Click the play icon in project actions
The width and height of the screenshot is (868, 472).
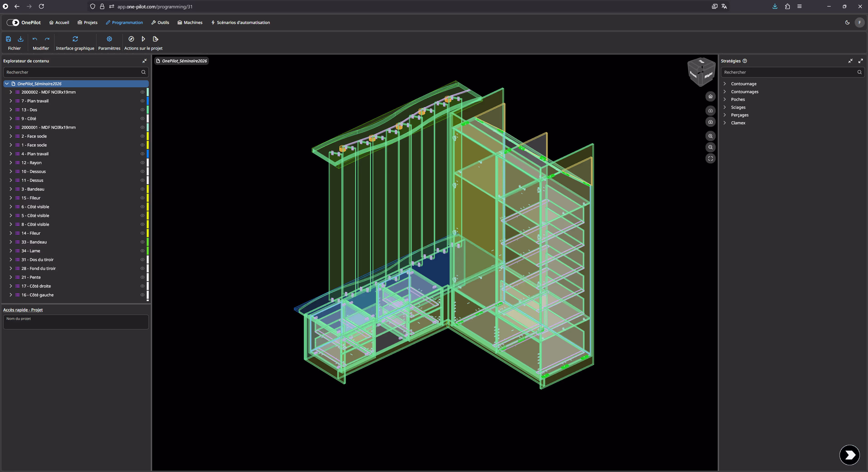(143, 39)
